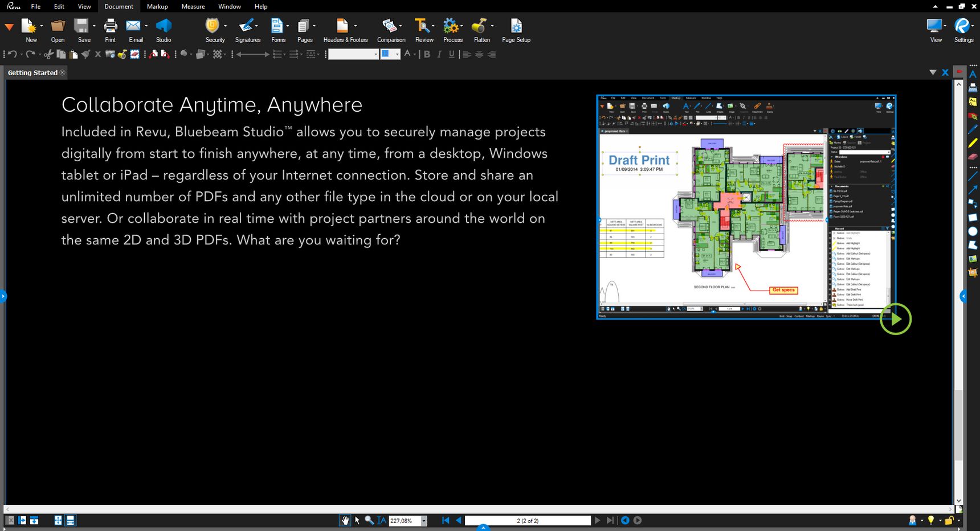
Task: Switch to the Markup tab
Action: pyautogui.click(x=157, y=6)
